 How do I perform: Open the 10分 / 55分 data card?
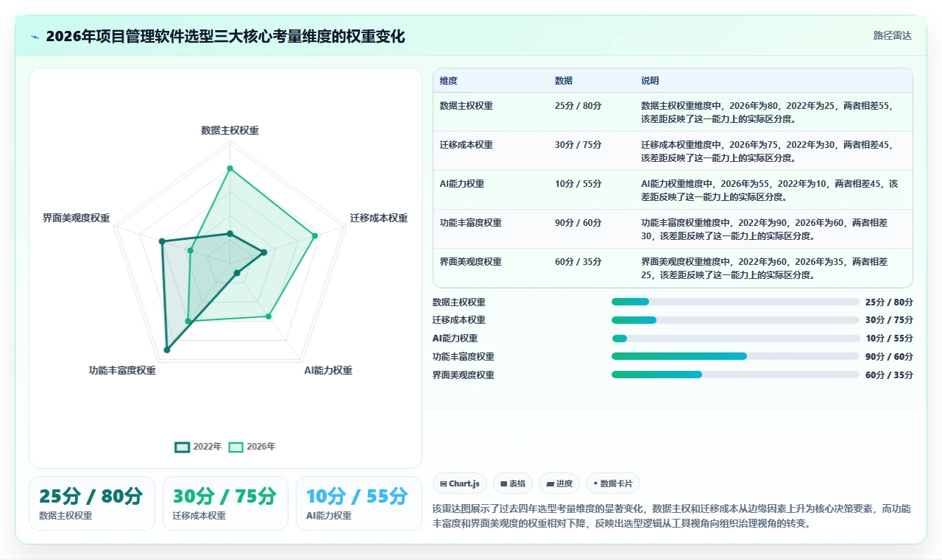[x=359, y=503]
